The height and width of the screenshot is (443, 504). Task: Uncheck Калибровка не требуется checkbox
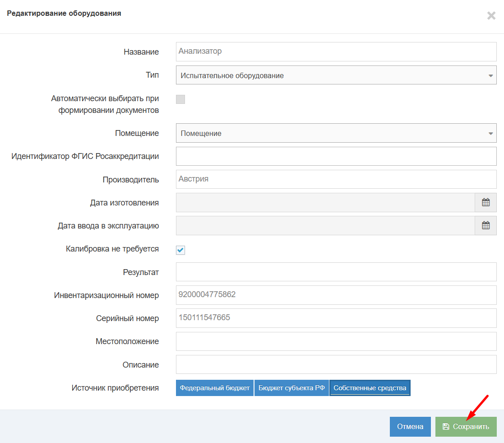[180, 250]
